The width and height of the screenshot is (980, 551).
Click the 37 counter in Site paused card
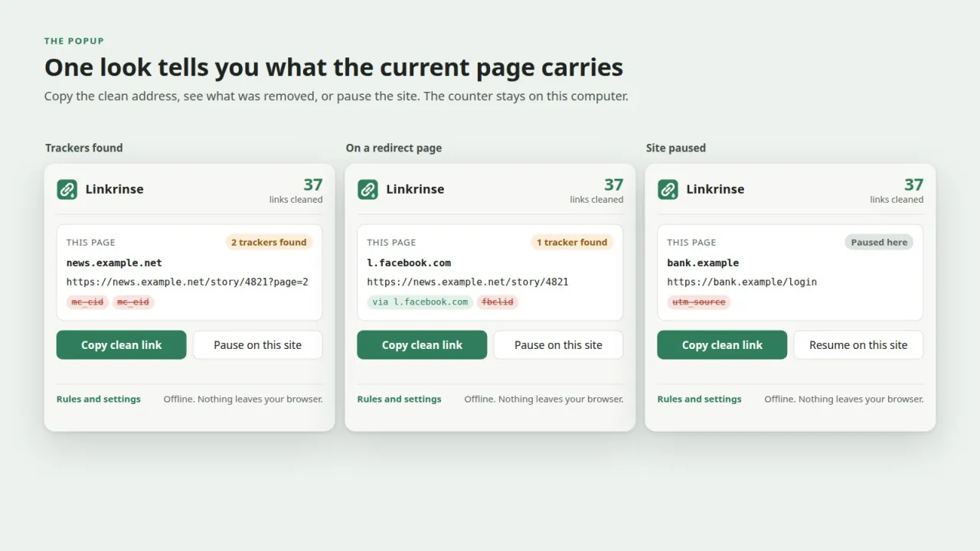coord(914,184)
